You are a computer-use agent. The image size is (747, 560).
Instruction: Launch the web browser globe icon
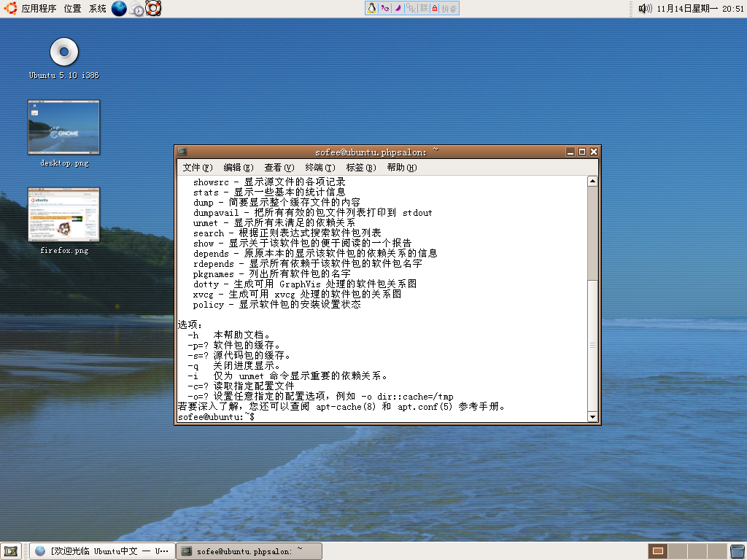(119, 9)
